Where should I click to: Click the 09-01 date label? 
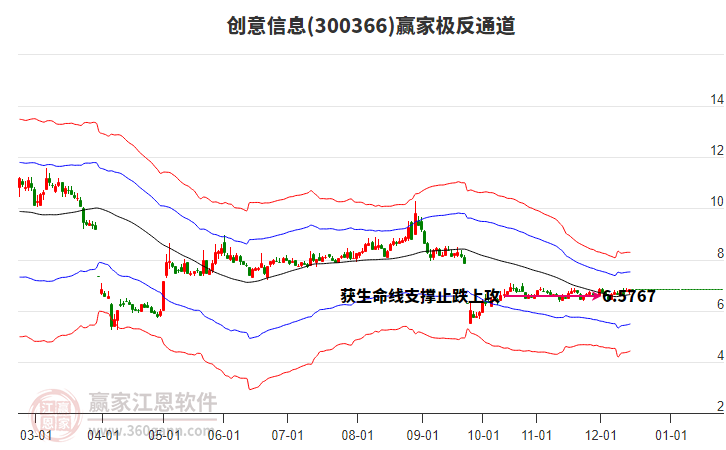coord(422,436)
